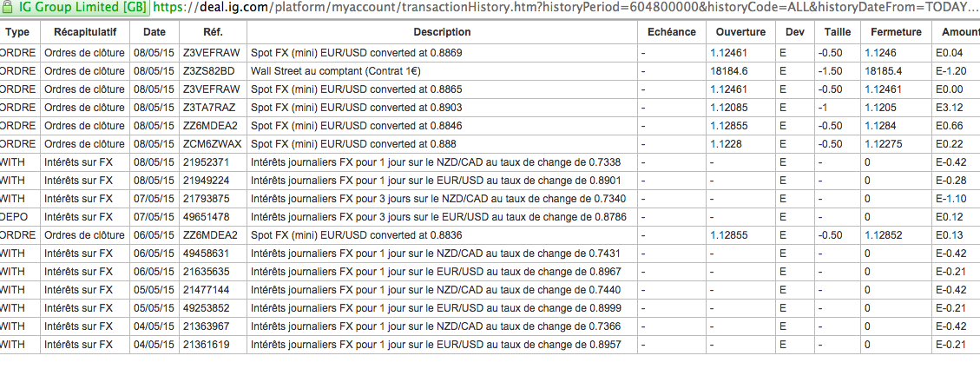The height and width of the screenshot is (369, 980).
Task: Sort by the Taille column header
Action: (x=838, y=32)
